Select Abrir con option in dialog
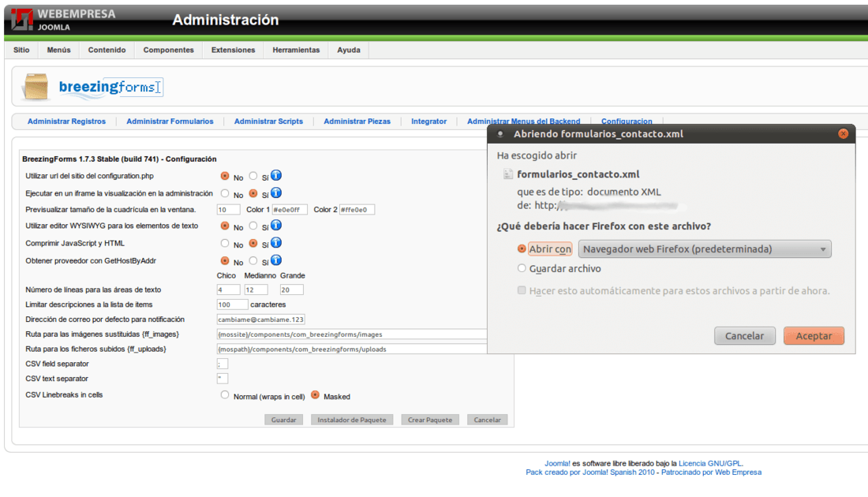Image resolution: width=868 pixels, height=497 pixels. [x=522, y=249]
